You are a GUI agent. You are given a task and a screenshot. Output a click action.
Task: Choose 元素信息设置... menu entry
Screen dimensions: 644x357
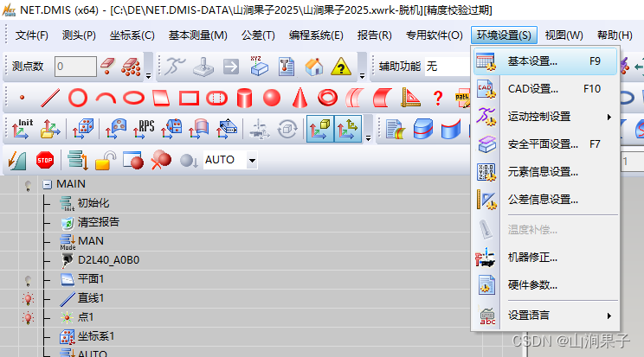[x=545, y=172]
